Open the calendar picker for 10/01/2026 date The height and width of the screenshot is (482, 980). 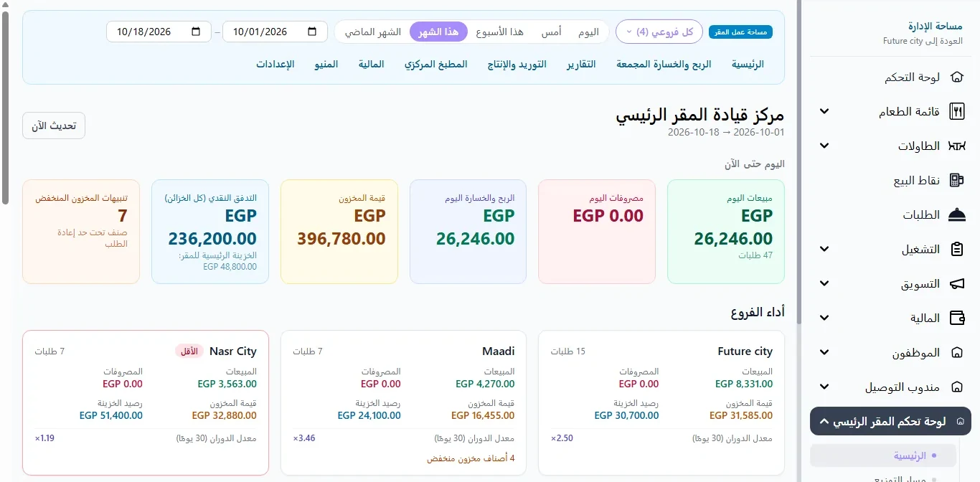[311, 32]
